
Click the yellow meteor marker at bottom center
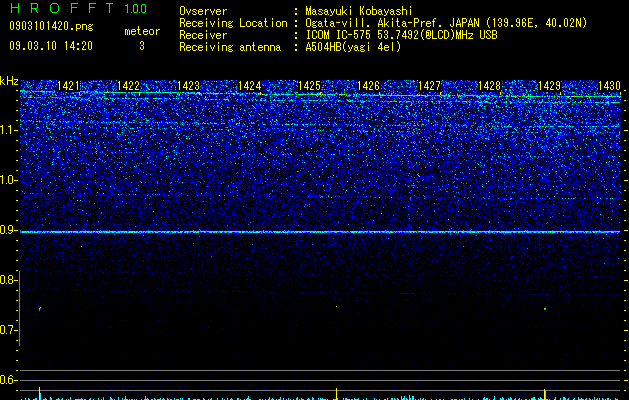337,393
